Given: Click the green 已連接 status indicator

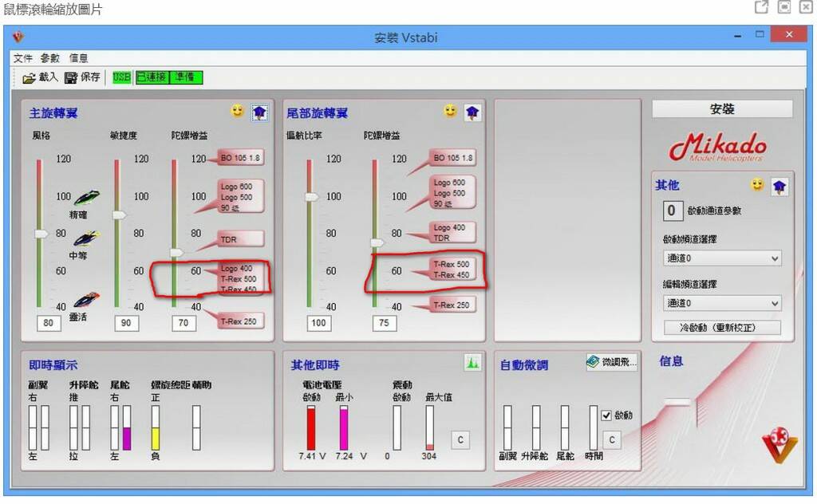Looking at the screenshot, I should click(152, 77).
